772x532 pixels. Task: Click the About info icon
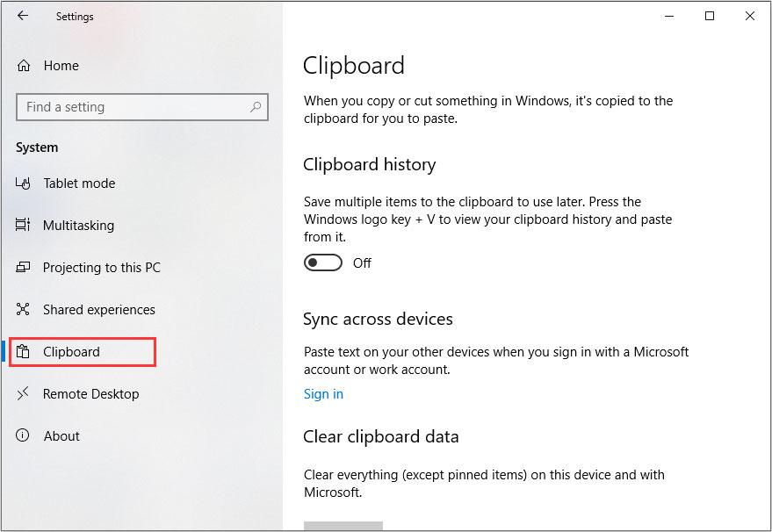(22, 435)
